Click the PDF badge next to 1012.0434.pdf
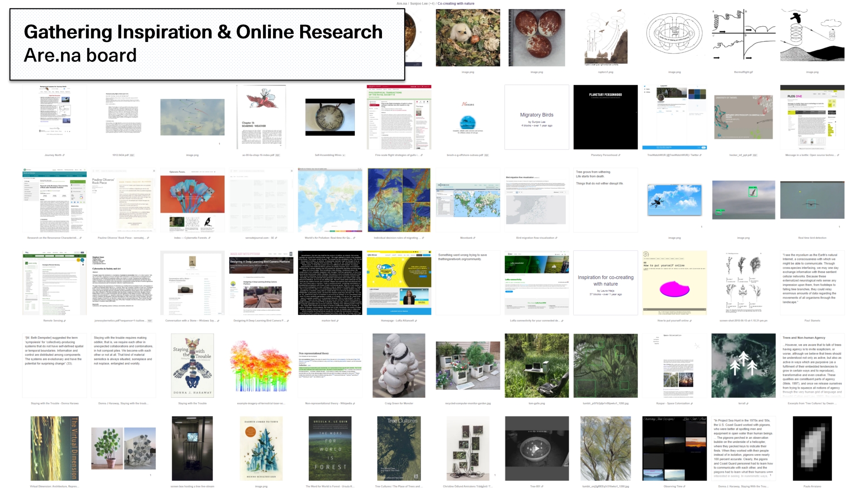 tap(132, 155)
